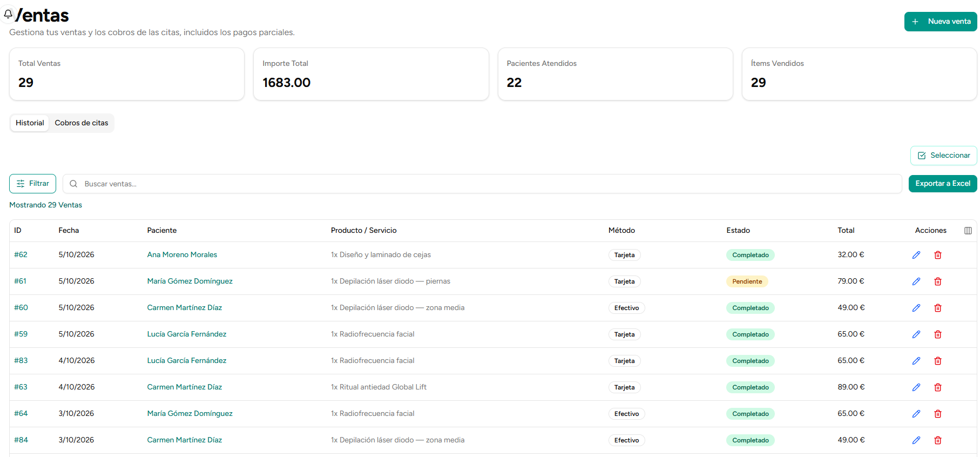The height and width of the screenshot is (457, 980).
Task: Edit sale #59 with the pencil icon
Action: (x=916, y=334)
